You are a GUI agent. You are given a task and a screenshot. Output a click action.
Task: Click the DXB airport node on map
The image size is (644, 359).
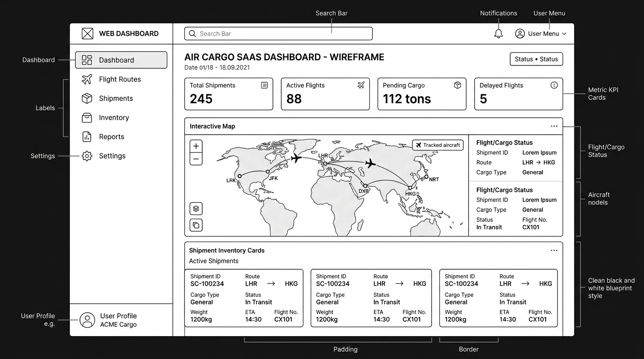pyautogui.click(x=365, y=186)
